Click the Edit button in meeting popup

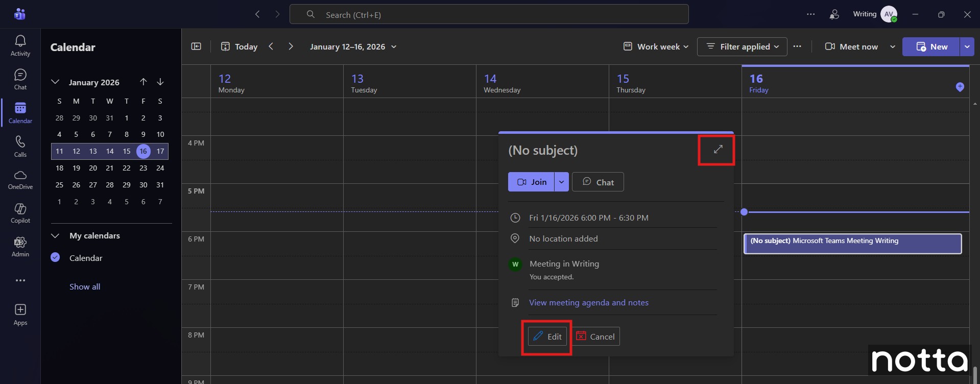click(x=547, y=337)
